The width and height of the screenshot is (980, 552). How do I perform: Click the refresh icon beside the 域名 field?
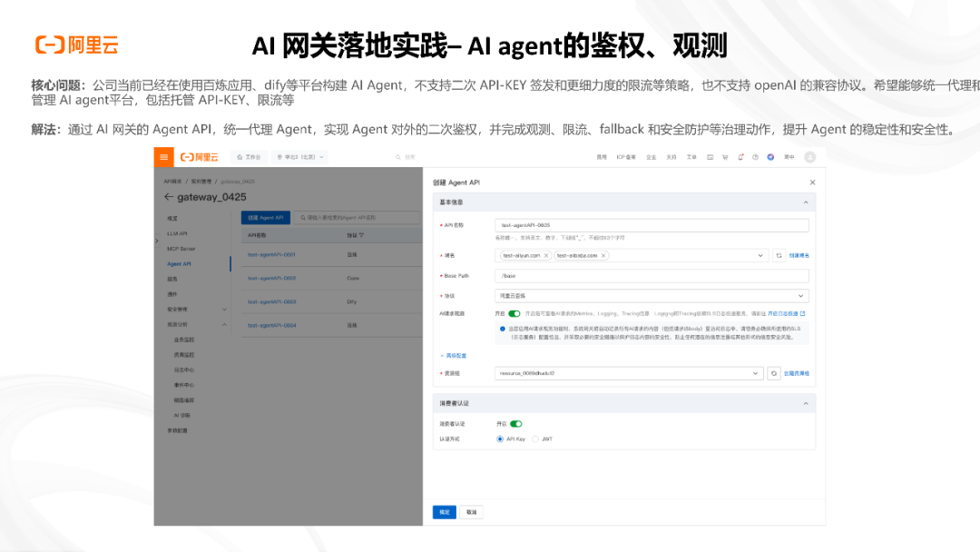777,255
